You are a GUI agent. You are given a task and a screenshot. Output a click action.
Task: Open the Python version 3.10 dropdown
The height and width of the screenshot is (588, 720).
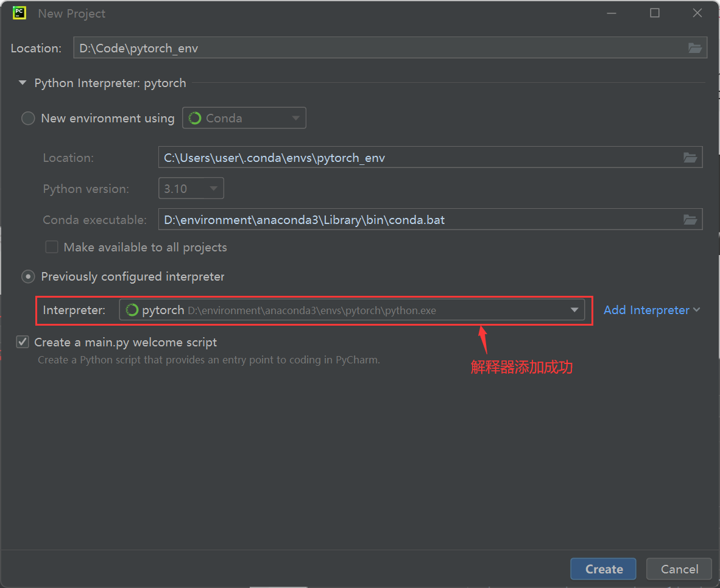(x=191, y=188)
